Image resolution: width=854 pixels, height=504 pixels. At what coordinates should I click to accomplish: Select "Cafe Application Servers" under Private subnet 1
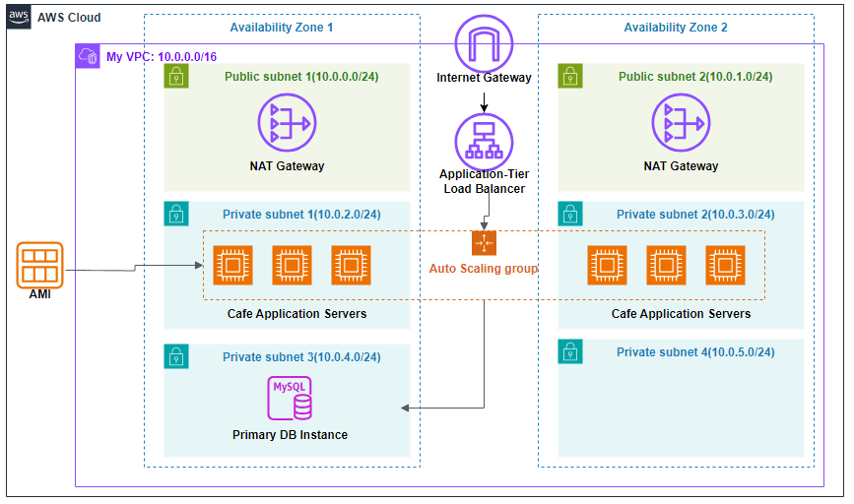[x=296, y=313]
